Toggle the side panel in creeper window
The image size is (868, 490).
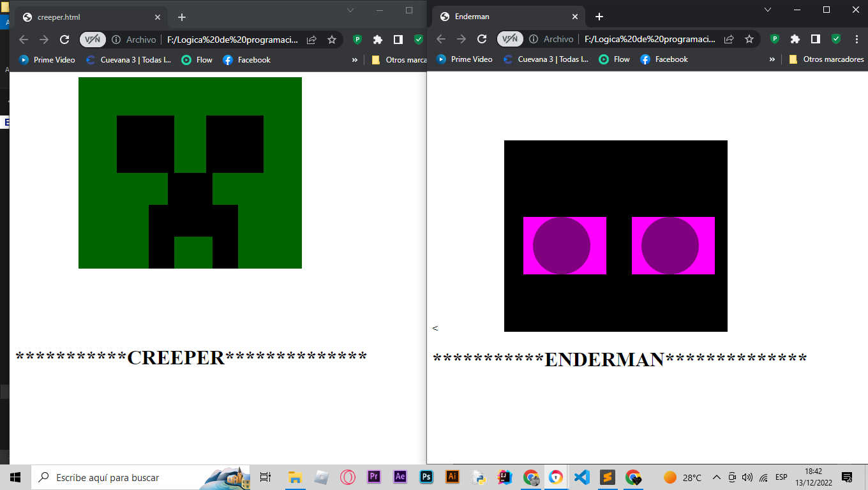(x=398, y=40)
